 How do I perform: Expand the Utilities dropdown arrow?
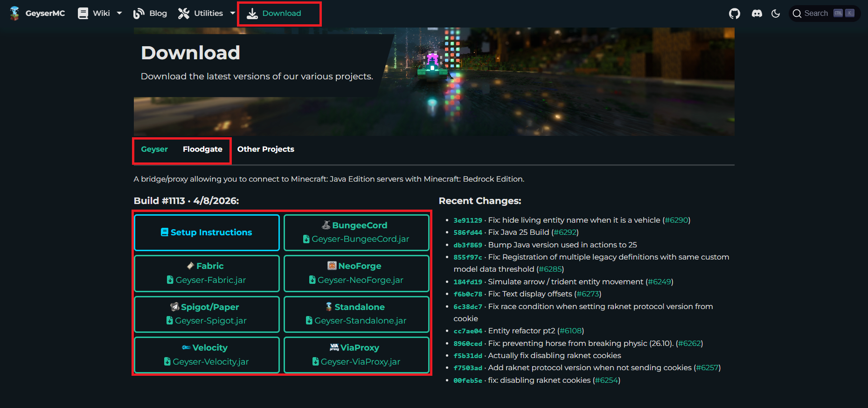233,13
